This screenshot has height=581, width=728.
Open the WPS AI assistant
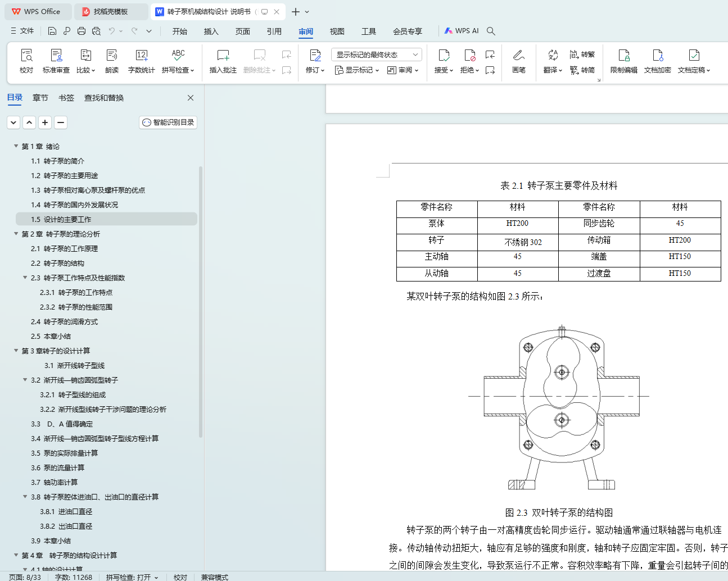click(x=462, y=31)
